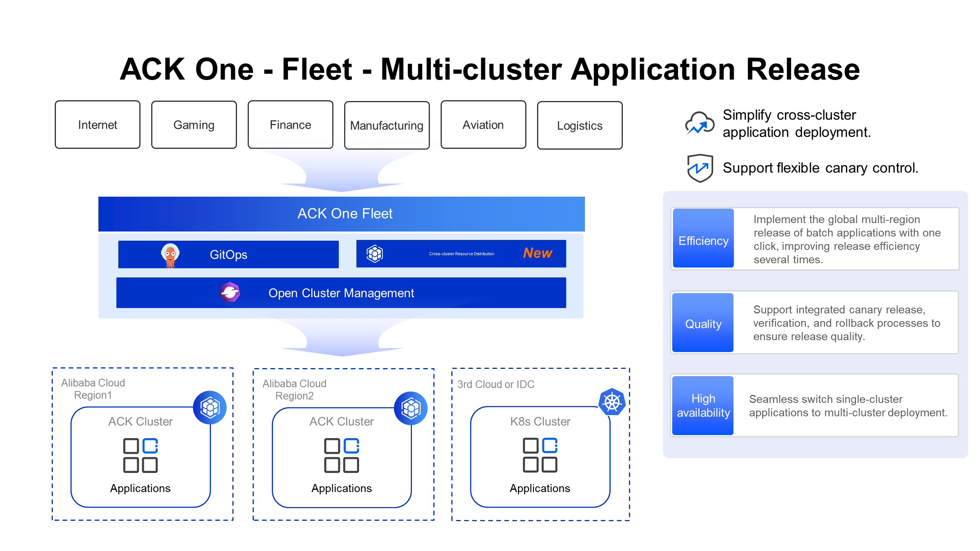Click the applications grid icon in Region1 ACK Cluster
Screen dimensions: 980x551
(x=140, y=455)
